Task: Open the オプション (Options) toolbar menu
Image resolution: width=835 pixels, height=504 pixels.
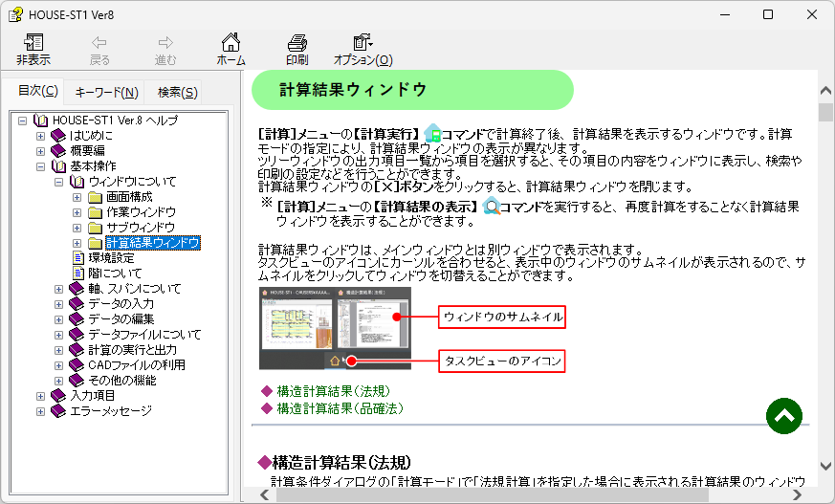Action: [x=363, y=43]
